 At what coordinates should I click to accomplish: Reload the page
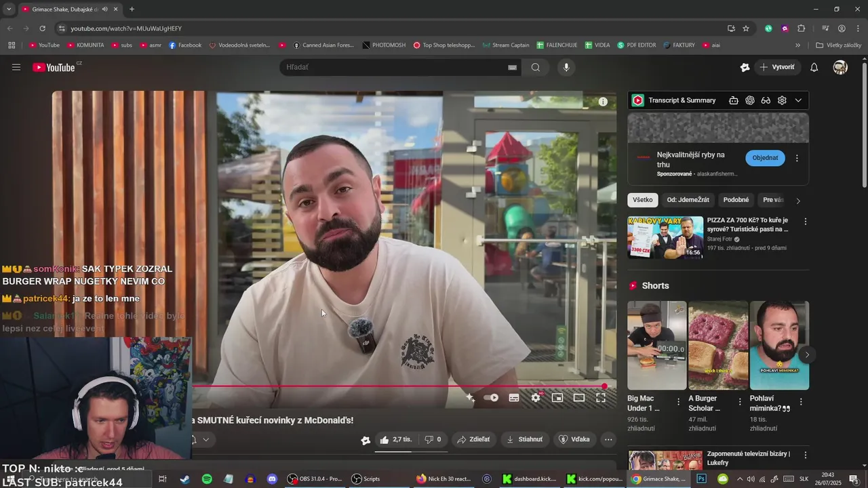coord(42,28)
